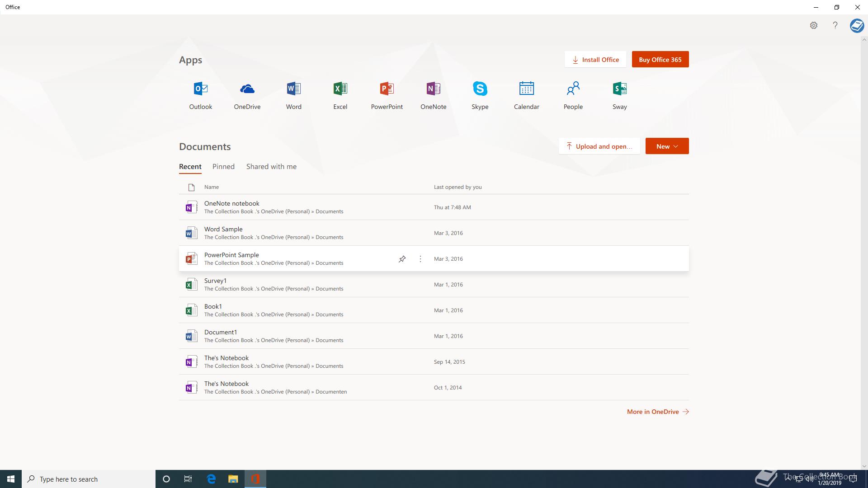868x488 pixels.
Task: Open the Windows Start menu
Action: point(11,479)
